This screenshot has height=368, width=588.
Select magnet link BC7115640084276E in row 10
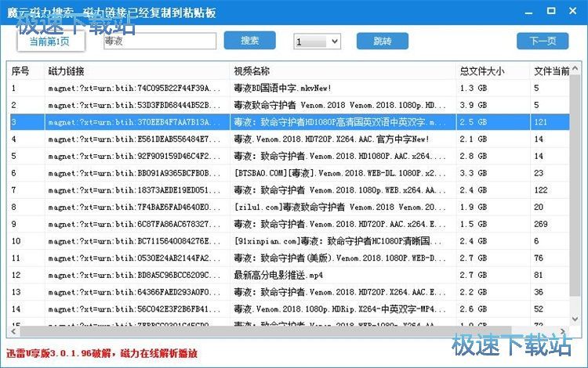coord(134,241)
